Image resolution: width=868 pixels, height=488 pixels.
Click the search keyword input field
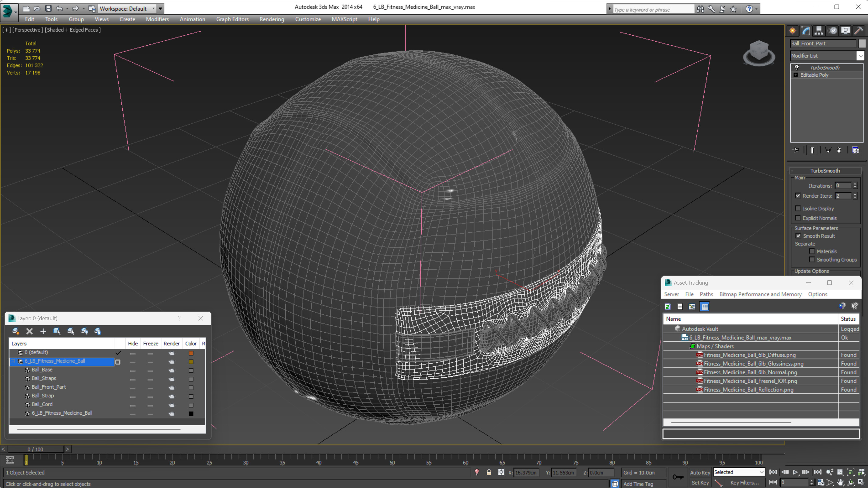(x=654, y=9)
